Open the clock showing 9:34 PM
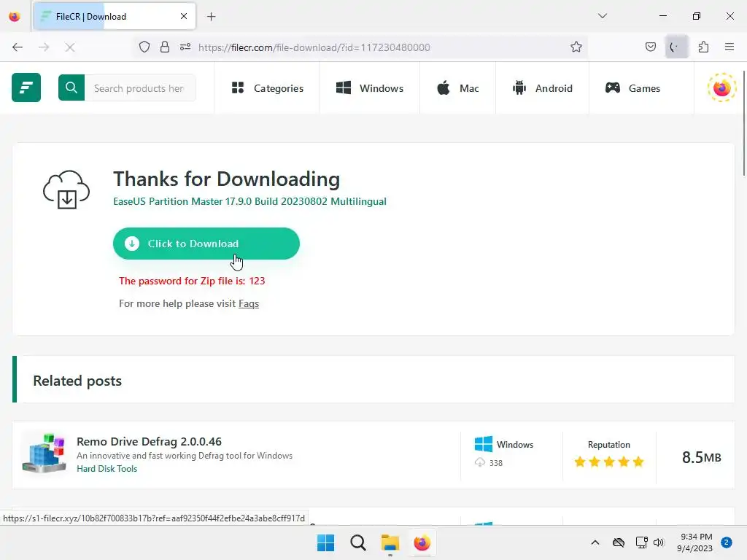This screenshot has width=747, height=560. [x=695, y=542]
